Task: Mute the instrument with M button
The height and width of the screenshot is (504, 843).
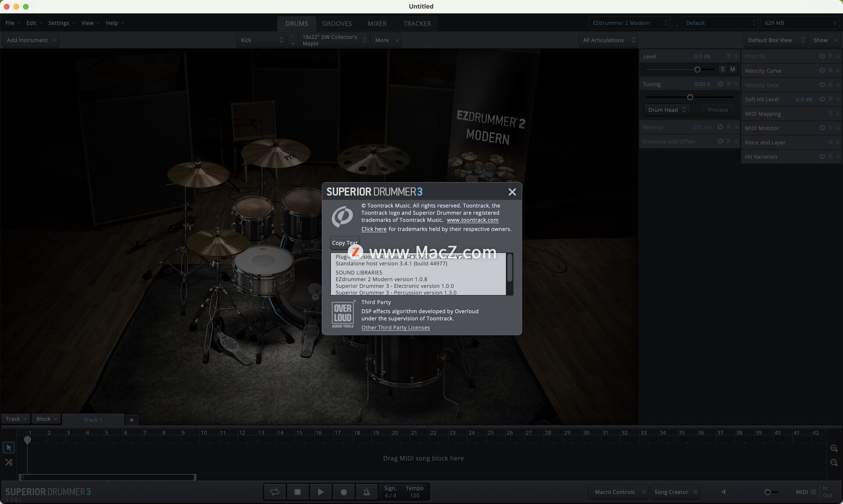Action: click(732, 69)
